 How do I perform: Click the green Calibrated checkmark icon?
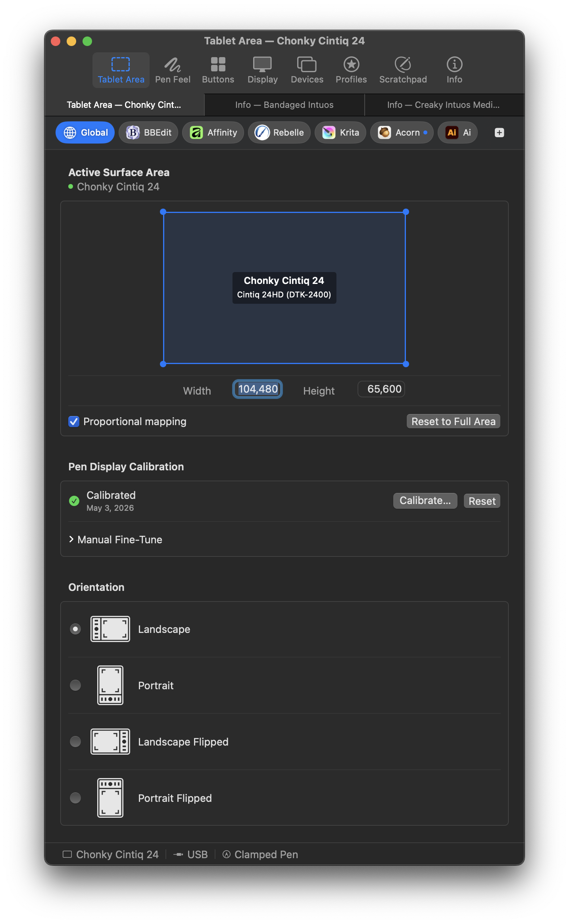74,501
